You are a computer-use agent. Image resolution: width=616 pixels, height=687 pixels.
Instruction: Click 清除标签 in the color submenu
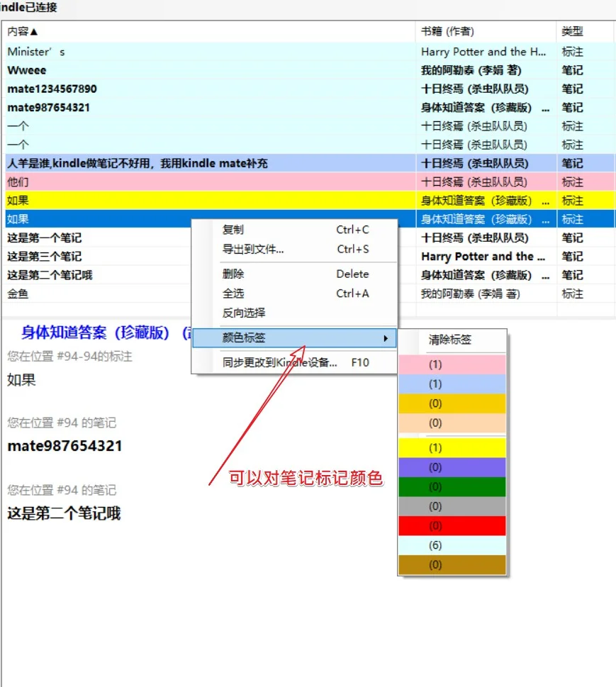click(452, 340)
